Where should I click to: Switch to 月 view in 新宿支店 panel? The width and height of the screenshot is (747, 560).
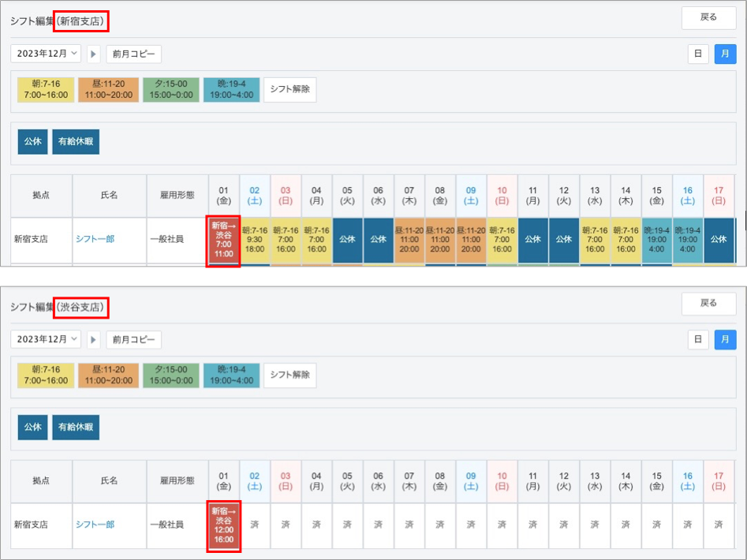click(725, 54)
